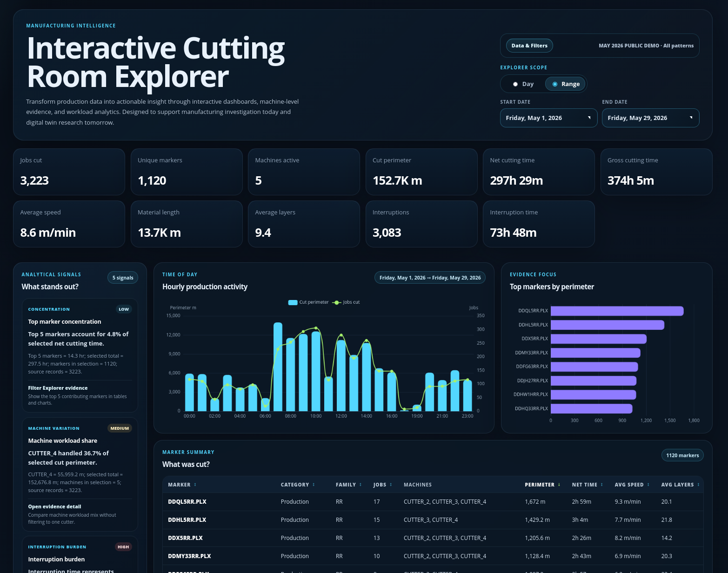
Task: Click the DDHL5RR.PLX bar in chart
Action: (x=608, y=325)
